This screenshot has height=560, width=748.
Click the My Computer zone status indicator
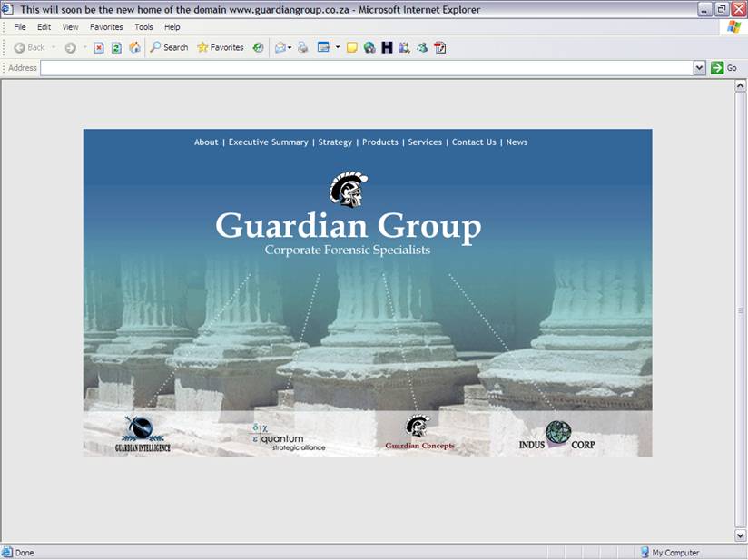670,553
